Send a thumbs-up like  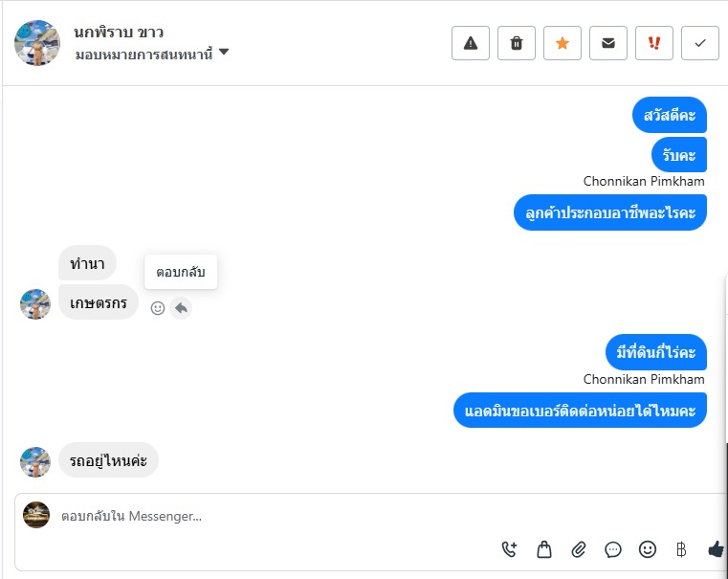(x=716, y=549)
